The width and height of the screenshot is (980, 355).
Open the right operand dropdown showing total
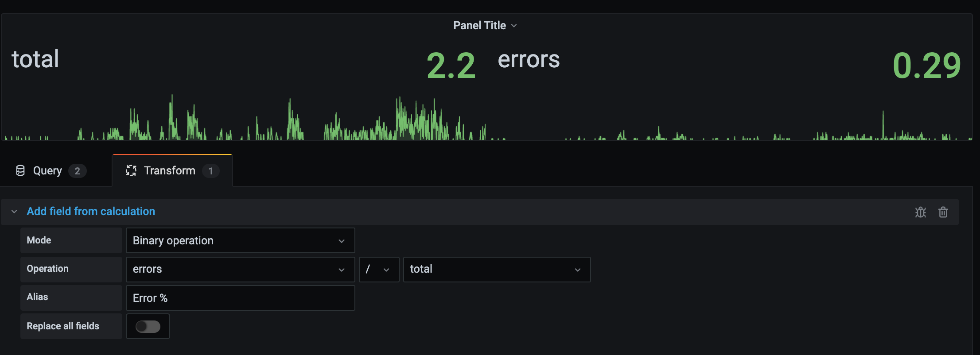[x=497, y=269]
